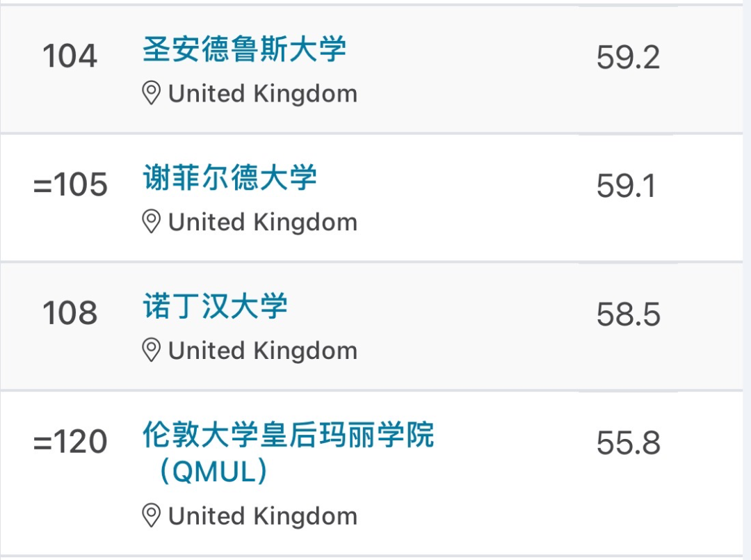
Task: Select the score 59.2
Action: click(x=628, y=58)
